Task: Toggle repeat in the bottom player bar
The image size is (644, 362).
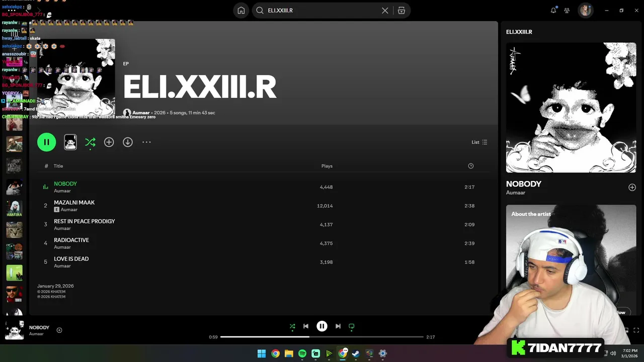Action: tap(352, 326)
